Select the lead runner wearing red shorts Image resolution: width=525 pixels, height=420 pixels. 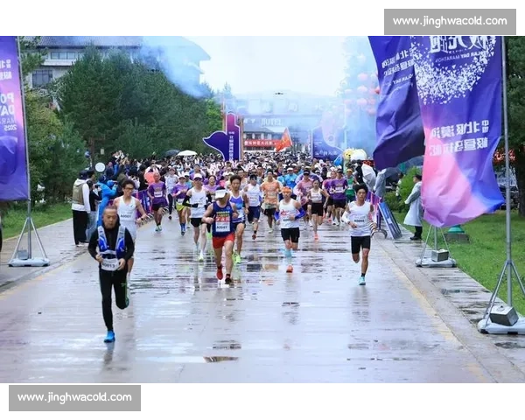point(222,229)
